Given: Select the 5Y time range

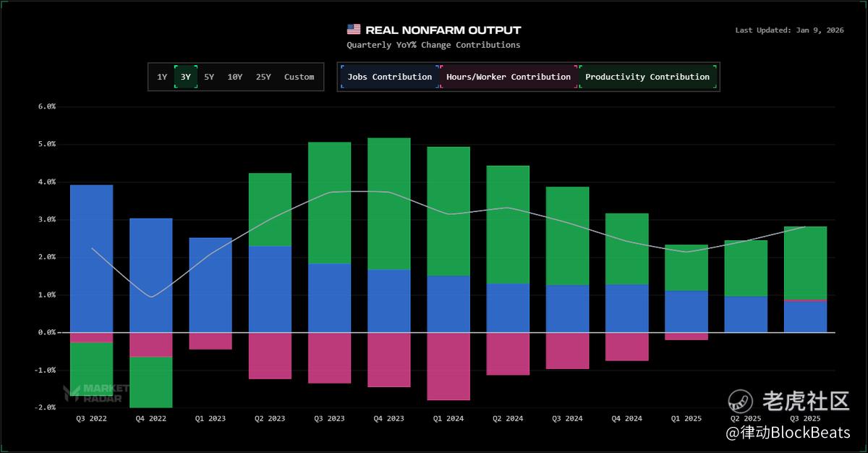Looking at the screenshot, I should tap(209, 77).
